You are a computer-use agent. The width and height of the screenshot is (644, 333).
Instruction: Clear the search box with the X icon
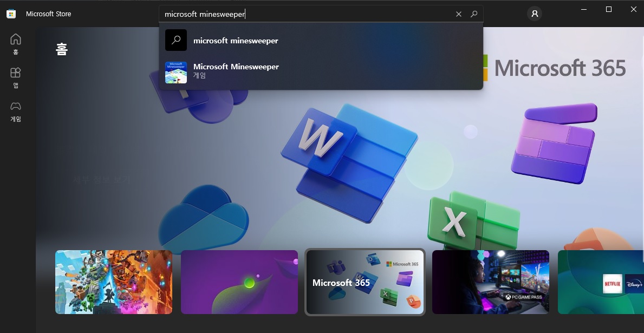[x=459, y=14]
